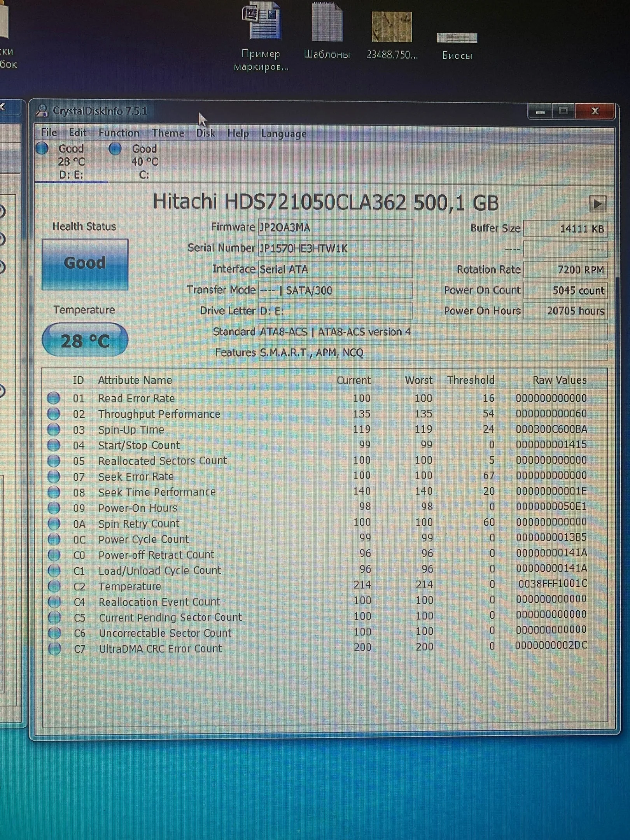Click status icon for Temperature attribute row
Image resolution: width=630 pixels, height=840 pixels.
[54, 586]
